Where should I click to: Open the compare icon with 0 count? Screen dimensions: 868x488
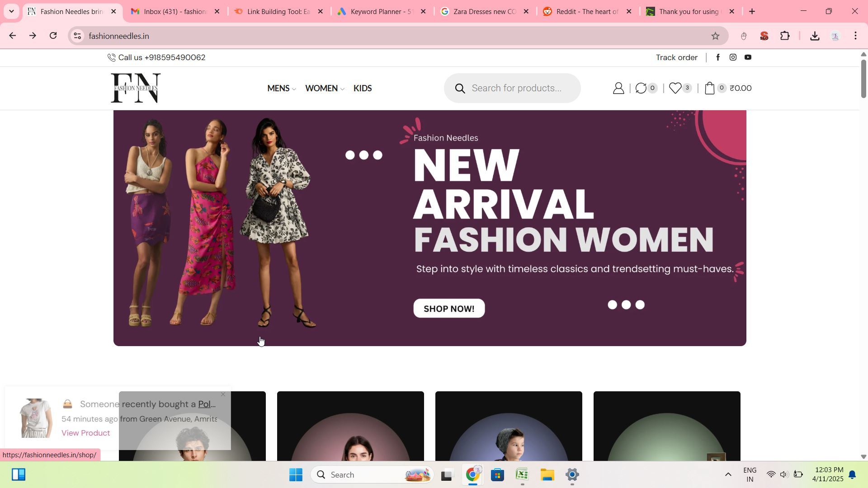click(646, 88)
